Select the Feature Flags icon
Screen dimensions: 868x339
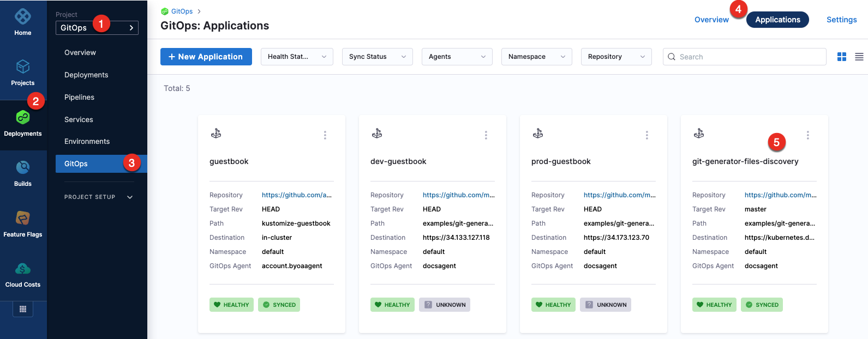[23, 218]
